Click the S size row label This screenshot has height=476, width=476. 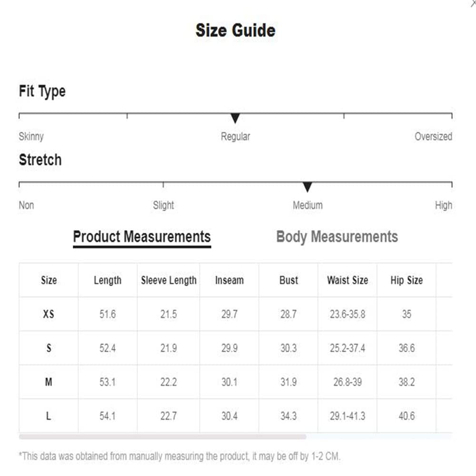49,348
